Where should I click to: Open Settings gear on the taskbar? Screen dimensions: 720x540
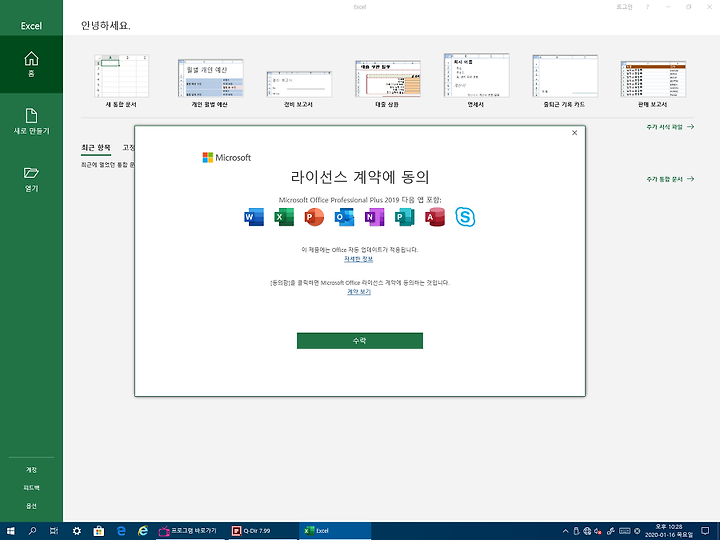[77, 531]
